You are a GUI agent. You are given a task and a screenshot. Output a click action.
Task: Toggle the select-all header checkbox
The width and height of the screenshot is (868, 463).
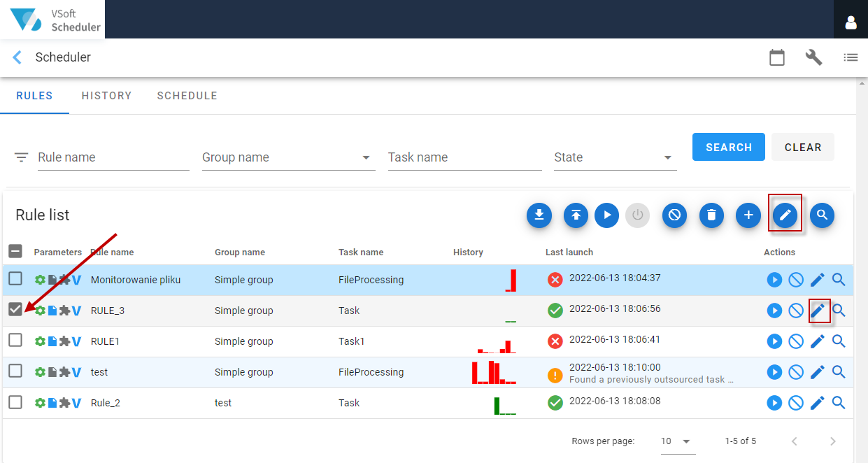15,252
